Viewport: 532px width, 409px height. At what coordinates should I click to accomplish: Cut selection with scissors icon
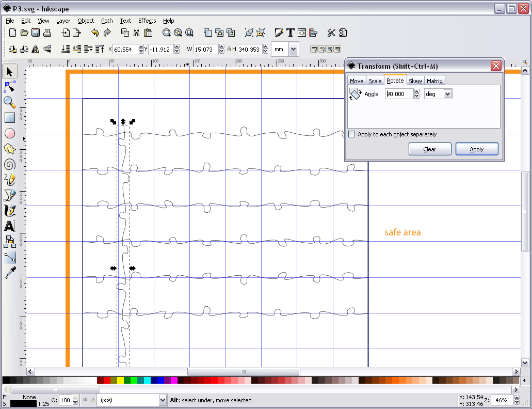136,33
